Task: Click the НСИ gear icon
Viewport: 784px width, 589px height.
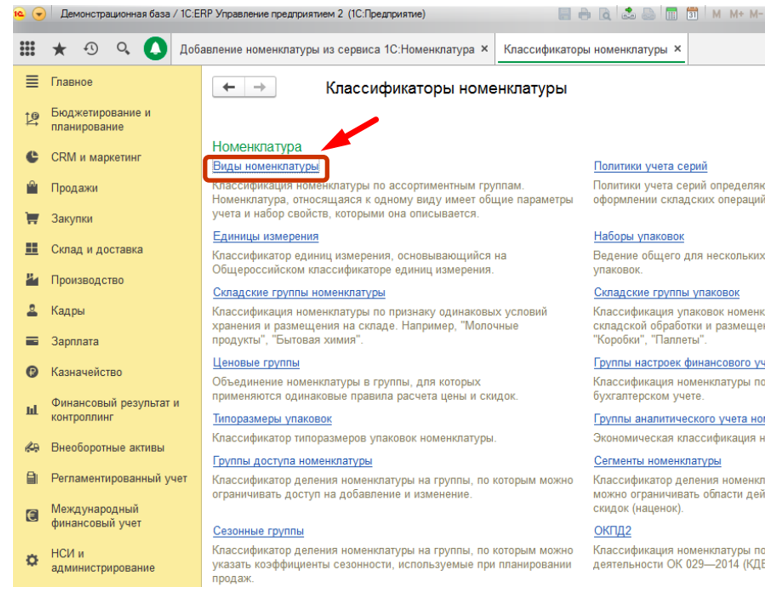Action: tap(32, 560)
